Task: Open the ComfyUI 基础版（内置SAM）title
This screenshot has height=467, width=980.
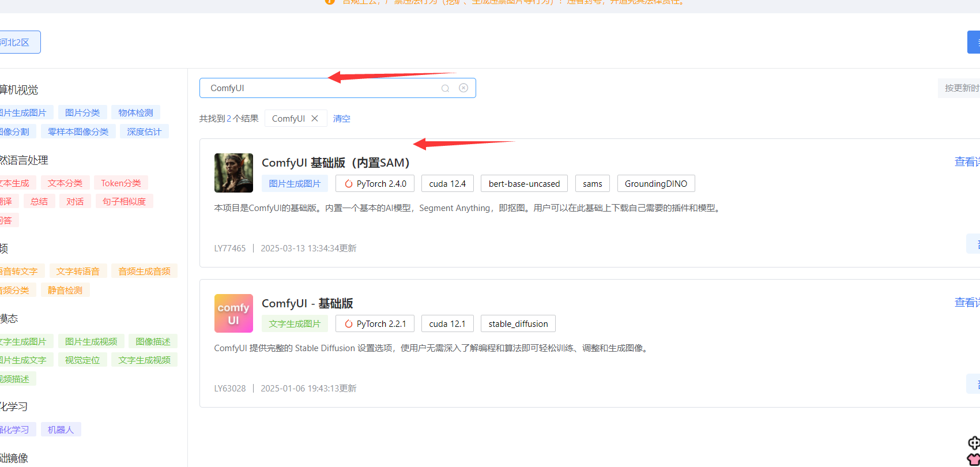Action: click(x=336, y=163)
